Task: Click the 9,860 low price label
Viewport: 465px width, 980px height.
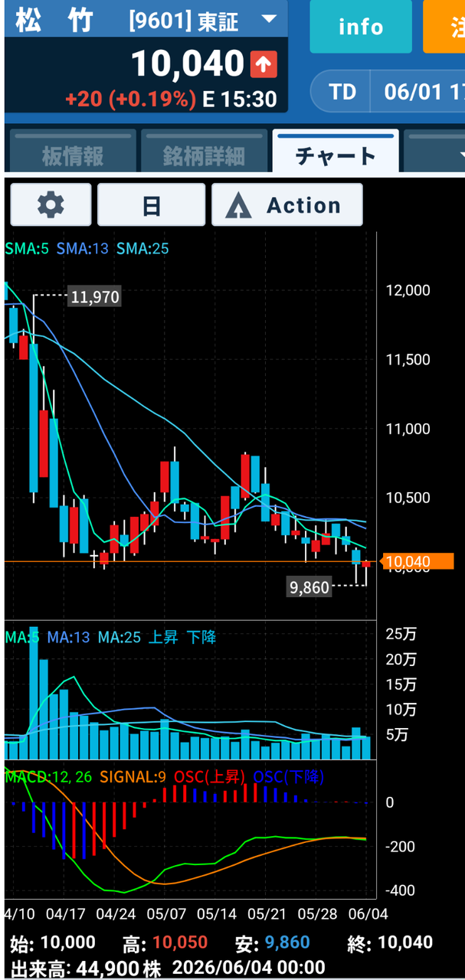Action: [309, 587]
